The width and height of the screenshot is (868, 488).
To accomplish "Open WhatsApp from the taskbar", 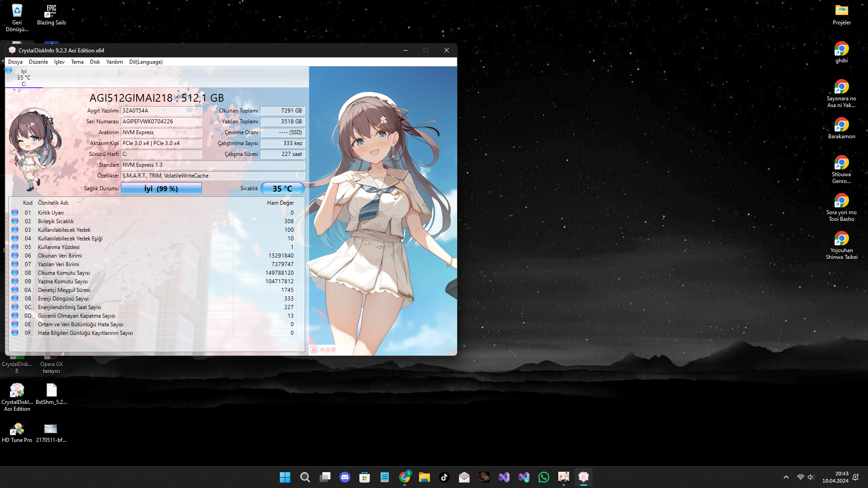I will click(544, 477).
